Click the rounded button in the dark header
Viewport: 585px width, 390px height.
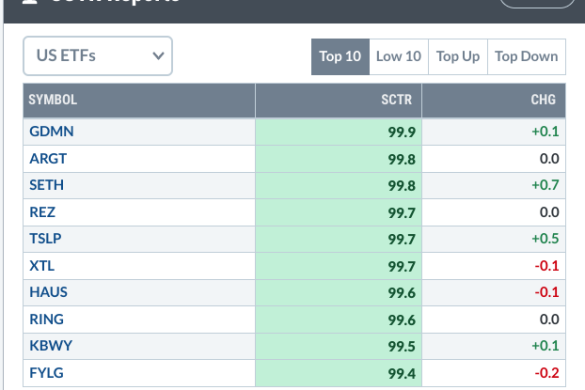coord(537,3)
